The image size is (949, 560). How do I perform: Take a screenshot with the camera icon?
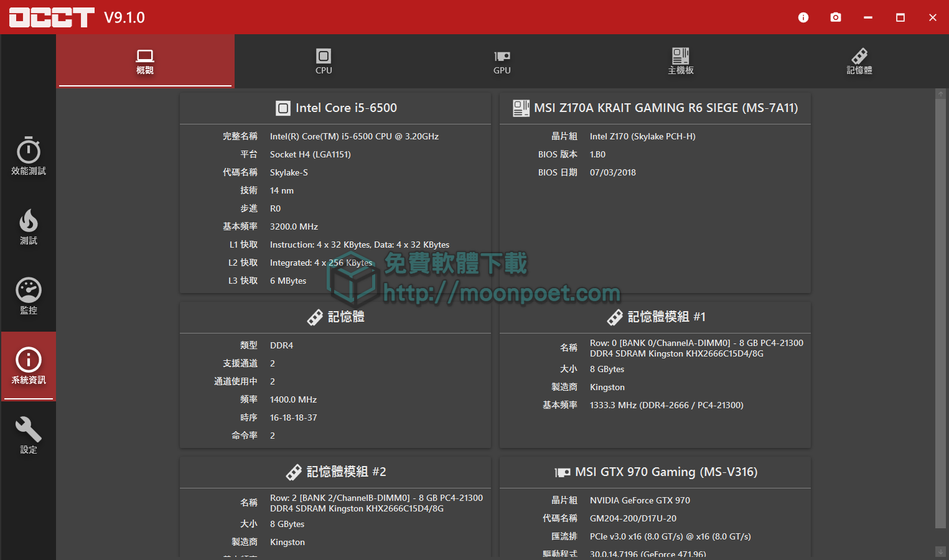tap(836, 17)
